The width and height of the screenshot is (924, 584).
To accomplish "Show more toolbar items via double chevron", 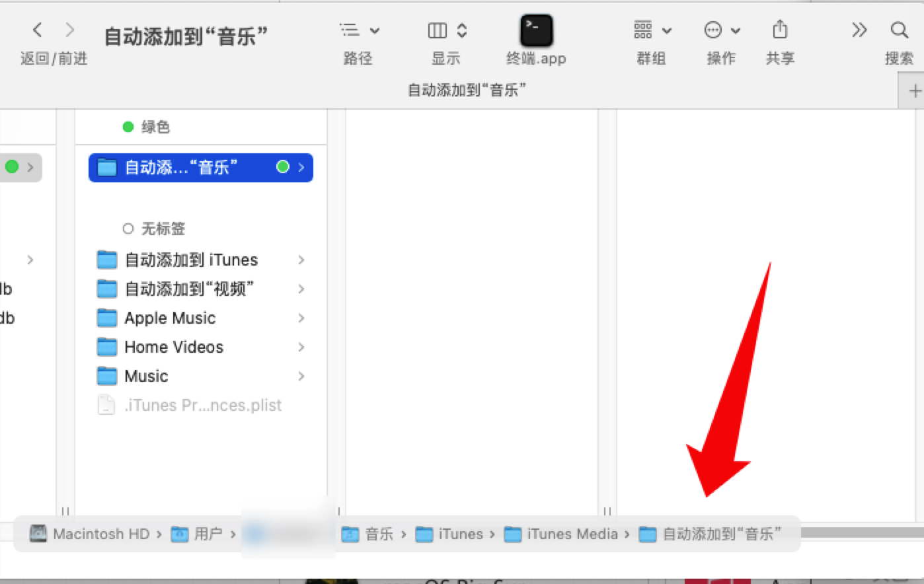I will pos(859,30).
